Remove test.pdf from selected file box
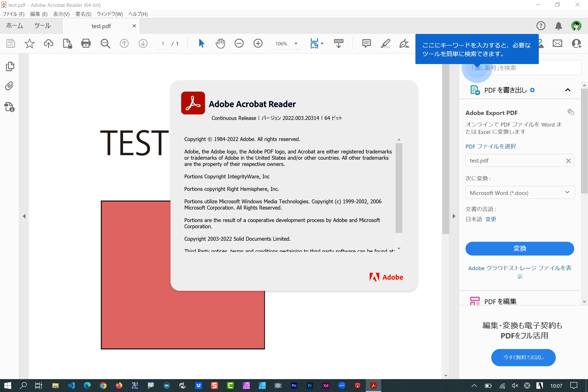This screenshot has width=588, height=392. 568,161
